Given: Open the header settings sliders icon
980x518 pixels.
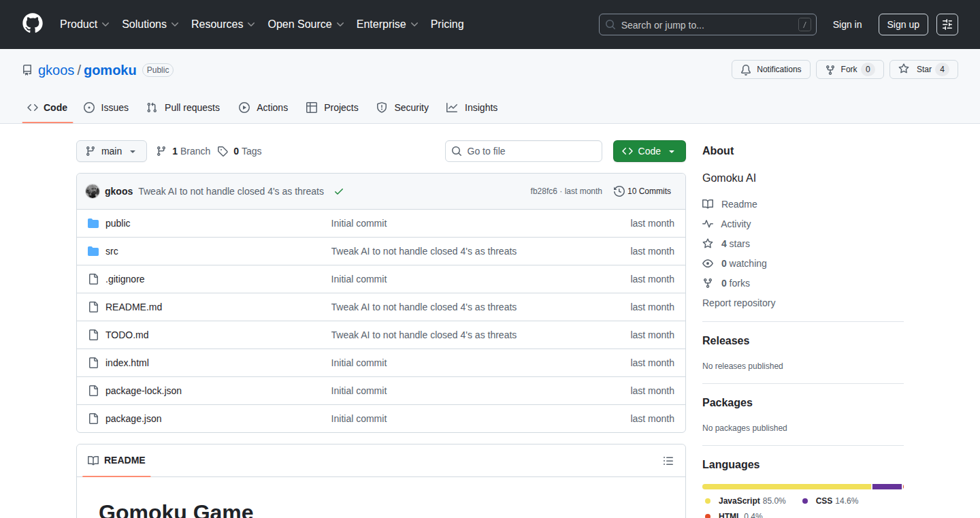Looking at the screenshot, I should (947, 25).
